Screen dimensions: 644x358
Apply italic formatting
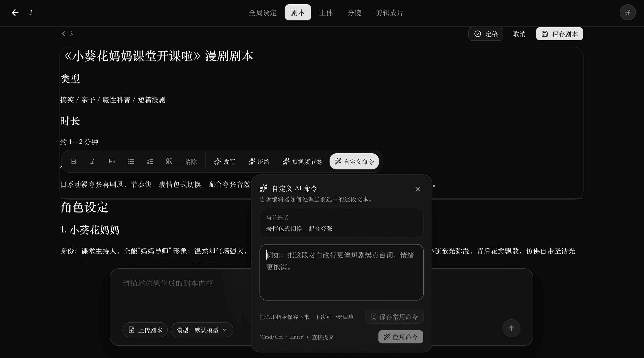(92, 161)
